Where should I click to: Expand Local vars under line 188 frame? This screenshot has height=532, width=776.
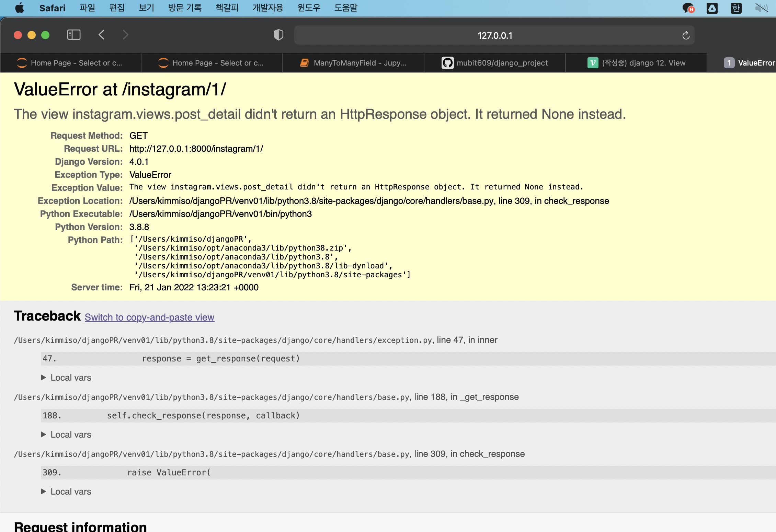pos(66,435)
